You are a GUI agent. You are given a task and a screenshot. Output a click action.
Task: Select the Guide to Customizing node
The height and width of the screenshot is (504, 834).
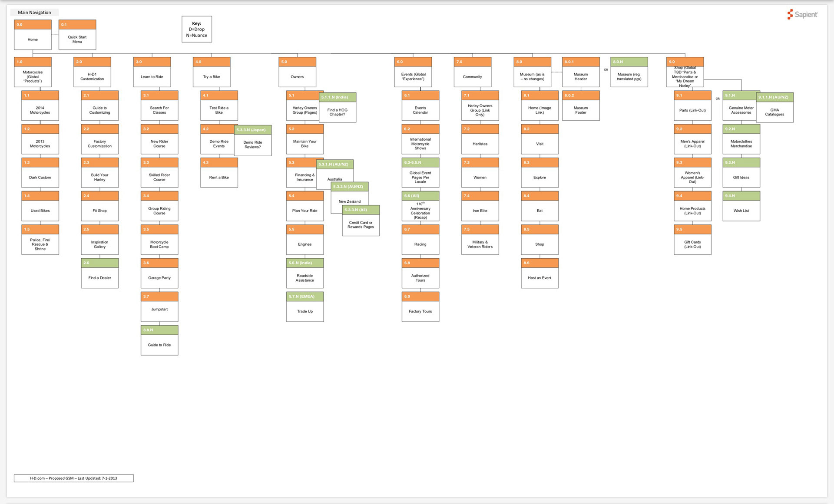tap(99, 105)
